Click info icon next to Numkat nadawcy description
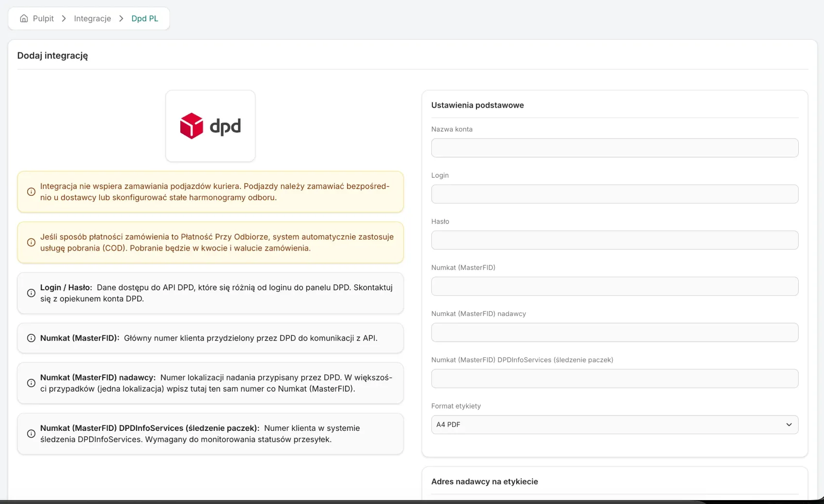The image size is (824, 504). pos(31,383)
